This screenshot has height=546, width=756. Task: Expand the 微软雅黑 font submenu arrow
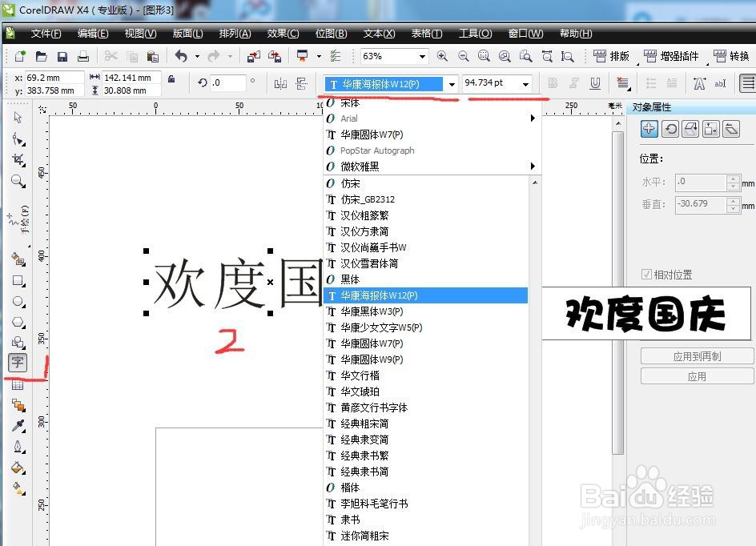point(533,167)
